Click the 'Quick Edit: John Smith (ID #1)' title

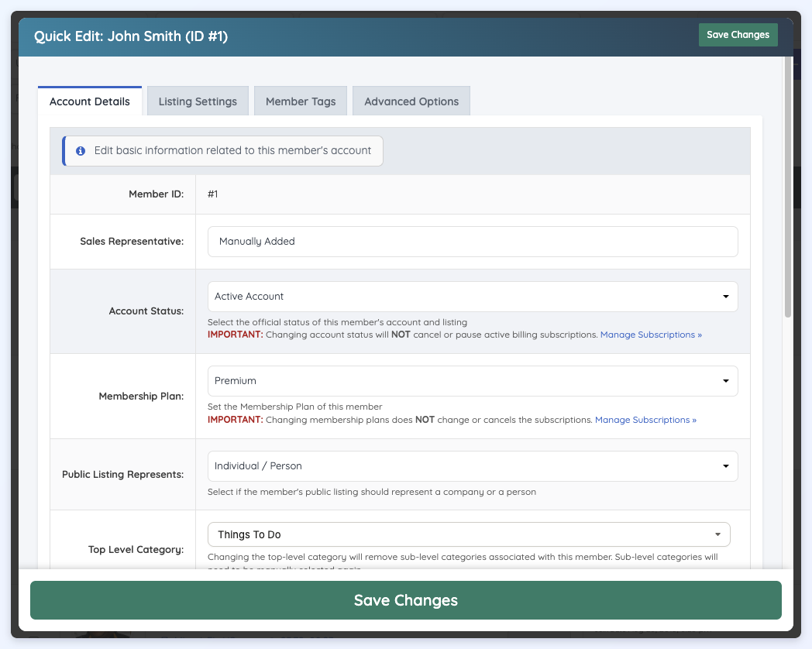[x=131, y=36]
